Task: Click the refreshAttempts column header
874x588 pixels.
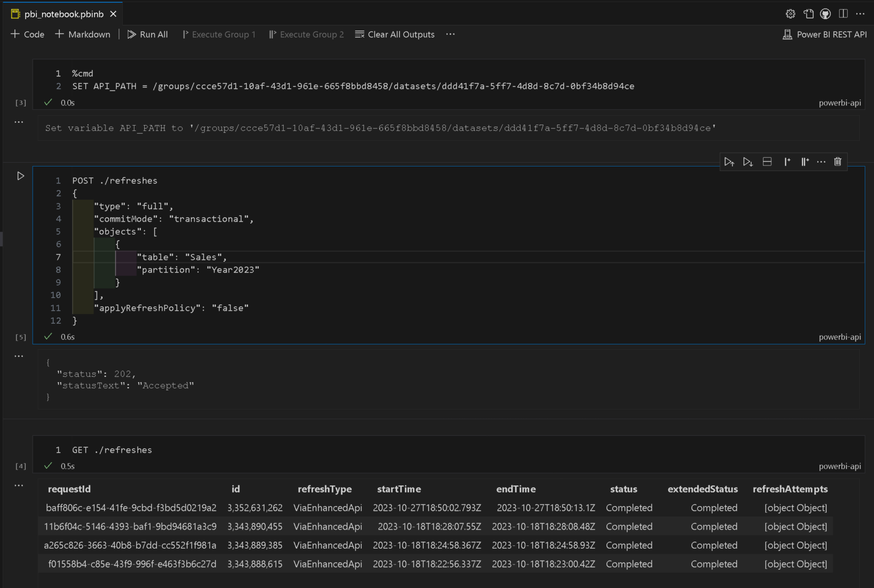Action: [x=790, y=489]
